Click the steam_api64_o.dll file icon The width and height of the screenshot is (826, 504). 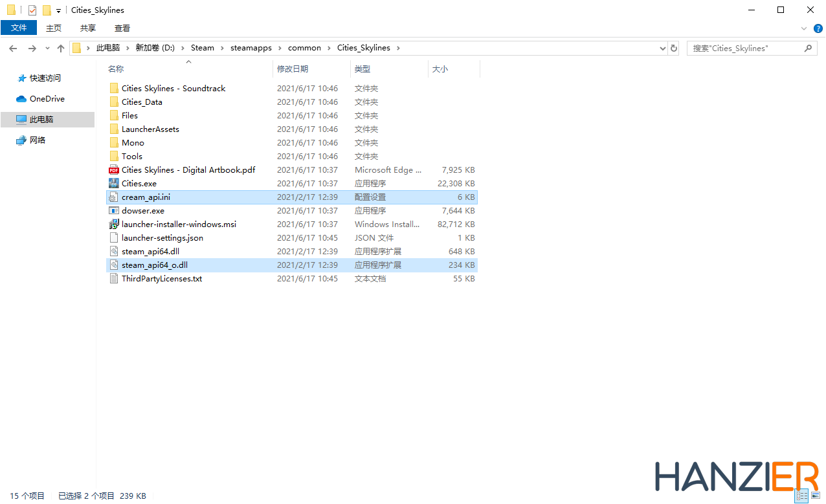click(x=114, y=265)
